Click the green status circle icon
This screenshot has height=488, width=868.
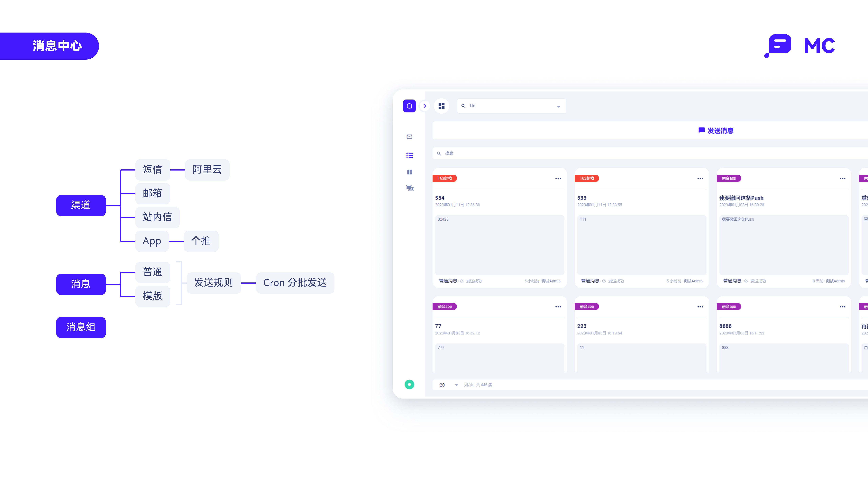tap(409, 384)
